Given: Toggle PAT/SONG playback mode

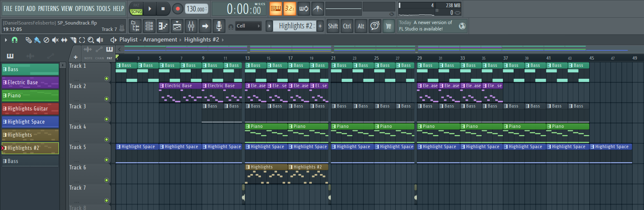Looking at the screenshot, I should 136,8.
